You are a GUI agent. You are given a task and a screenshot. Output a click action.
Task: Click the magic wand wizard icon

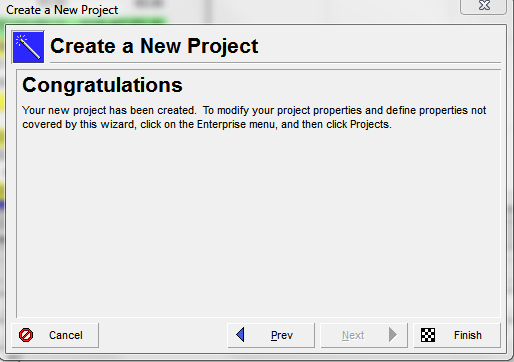point(28,47)
